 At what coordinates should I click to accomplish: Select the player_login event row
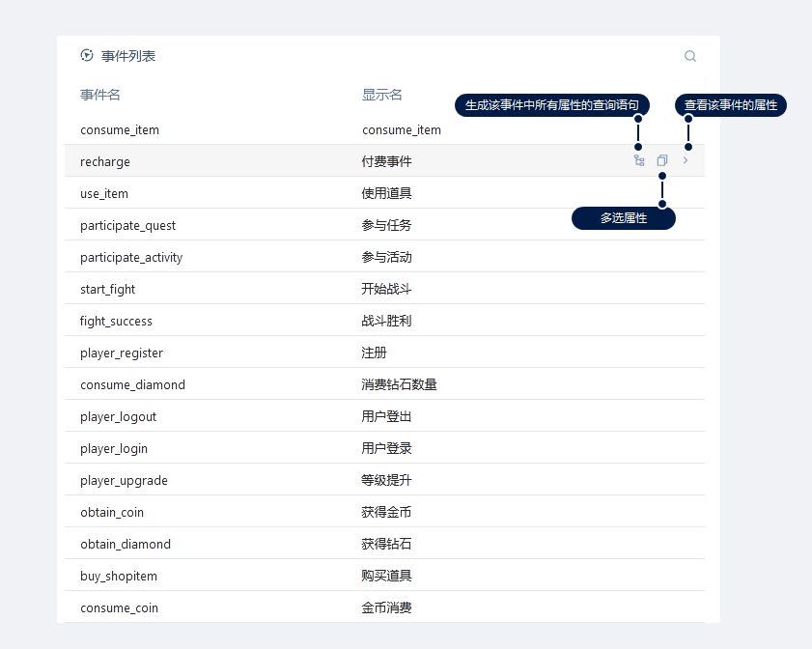(114, 449)
